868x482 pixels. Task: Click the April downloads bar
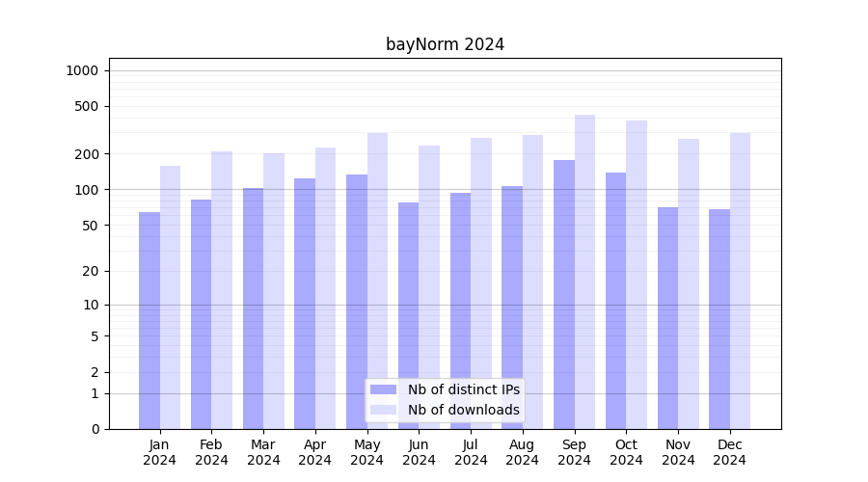point(325,288)
